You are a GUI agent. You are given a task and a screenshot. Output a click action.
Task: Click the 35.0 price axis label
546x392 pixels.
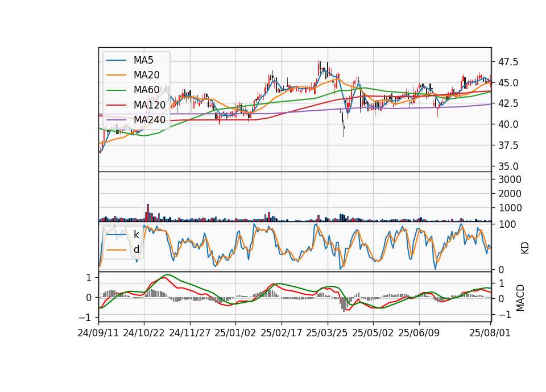508,166
